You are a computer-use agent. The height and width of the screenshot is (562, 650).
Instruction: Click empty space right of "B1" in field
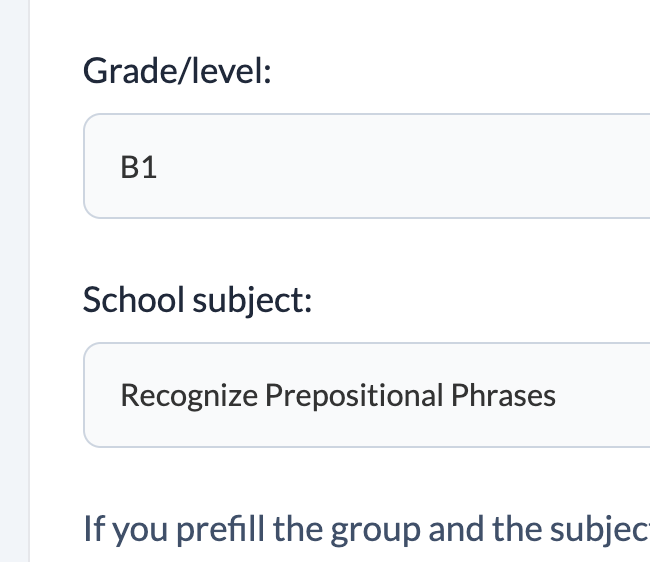[x=400, y=167]
